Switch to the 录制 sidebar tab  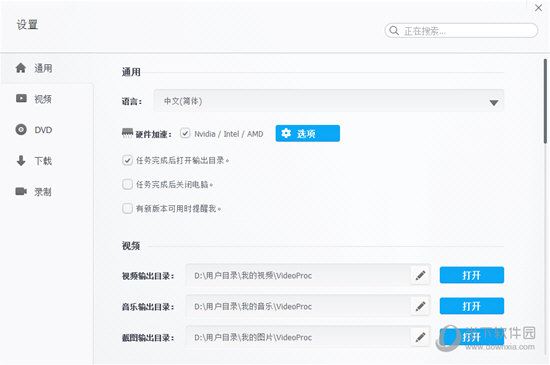pyautogui.click(x=47, y=191)
